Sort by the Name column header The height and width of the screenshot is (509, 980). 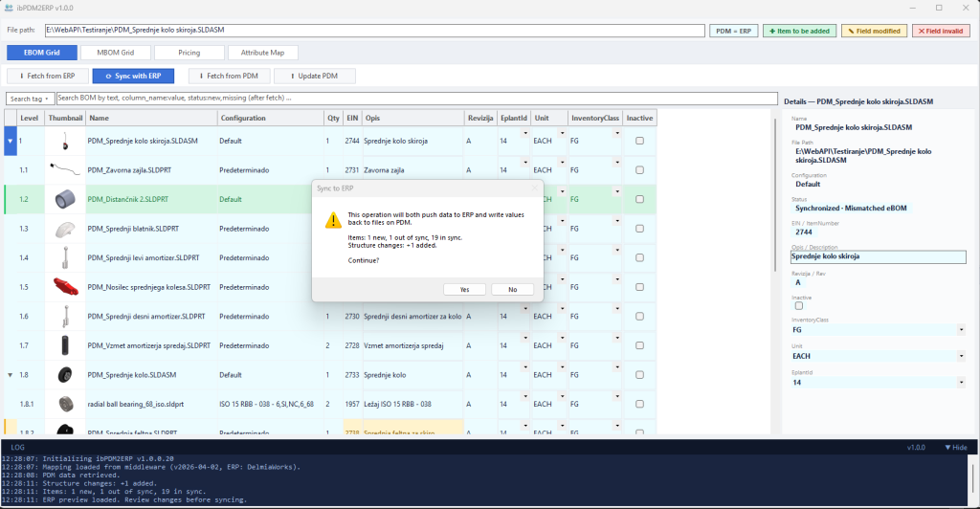pyautogui.click(x=151, y=118)
